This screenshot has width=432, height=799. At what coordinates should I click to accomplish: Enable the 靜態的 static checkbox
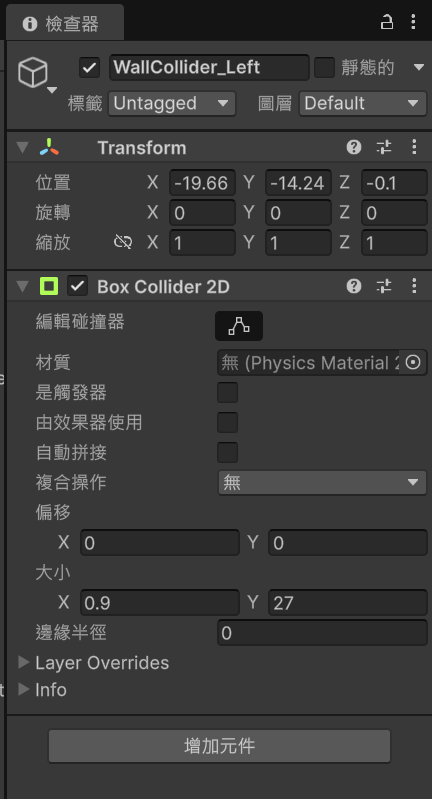pos(324,68)
